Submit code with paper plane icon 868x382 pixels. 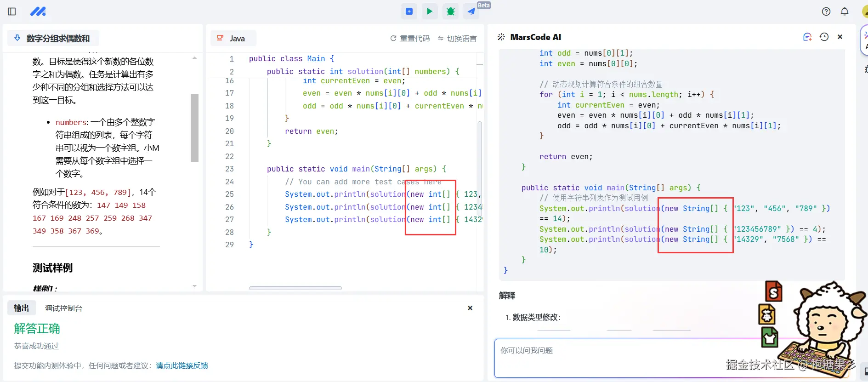click(471, 11)
